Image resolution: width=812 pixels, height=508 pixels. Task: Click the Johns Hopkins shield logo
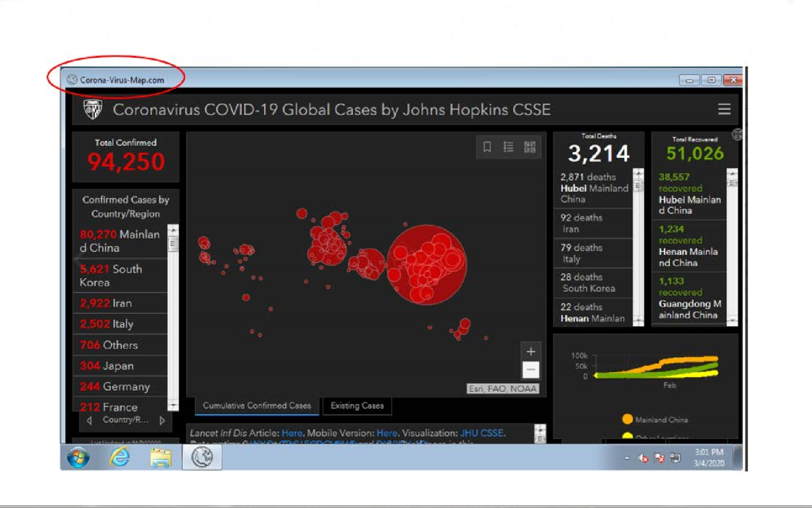[x=93, y=109]
